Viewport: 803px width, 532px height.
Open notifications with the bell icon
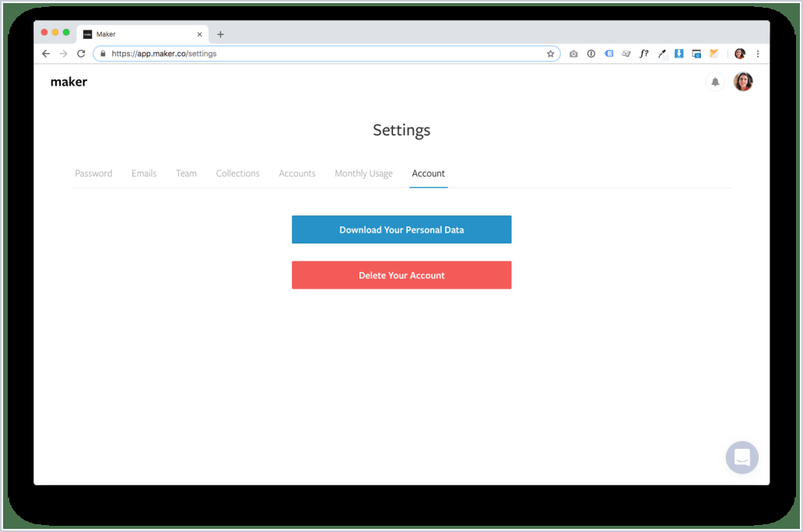pyautogui.click(x=715, y=82)
